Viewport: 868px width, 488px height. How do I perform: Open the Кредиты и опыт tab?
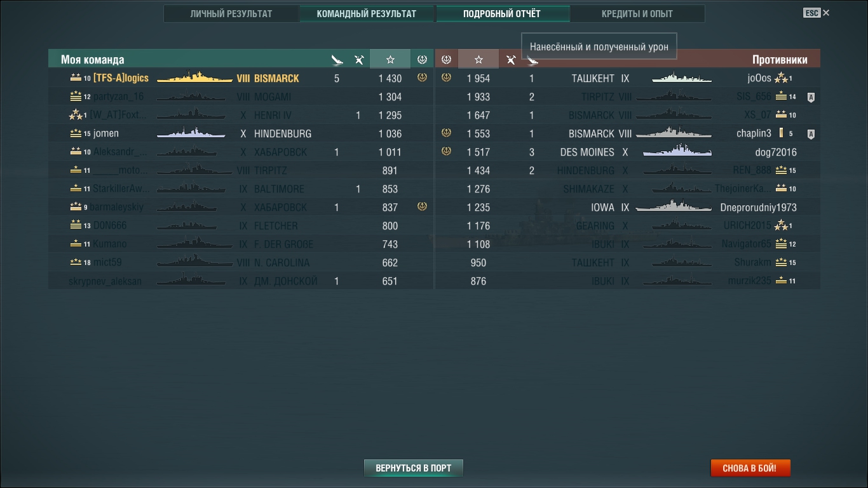click(x=637, y=13)
